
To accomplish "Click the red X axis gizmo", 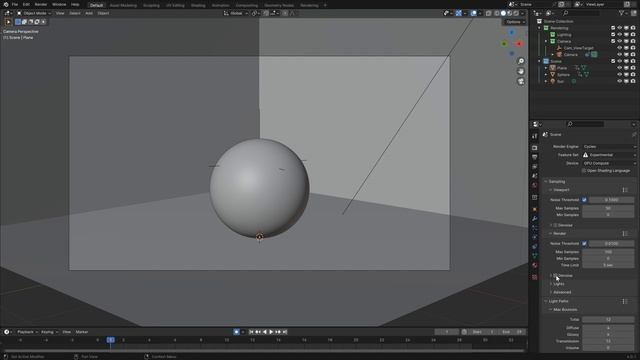I will pos(519,44).
